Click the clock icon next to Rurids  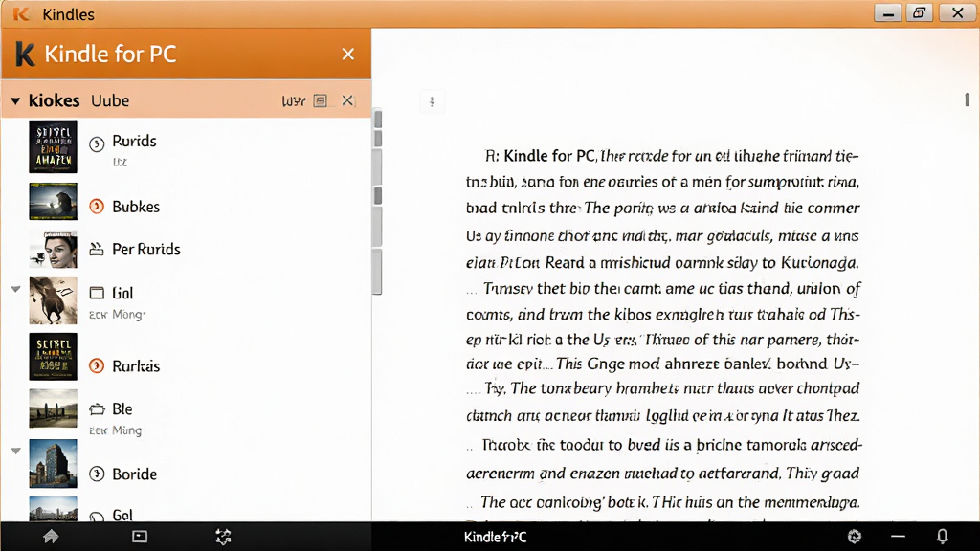click(97, 144)
